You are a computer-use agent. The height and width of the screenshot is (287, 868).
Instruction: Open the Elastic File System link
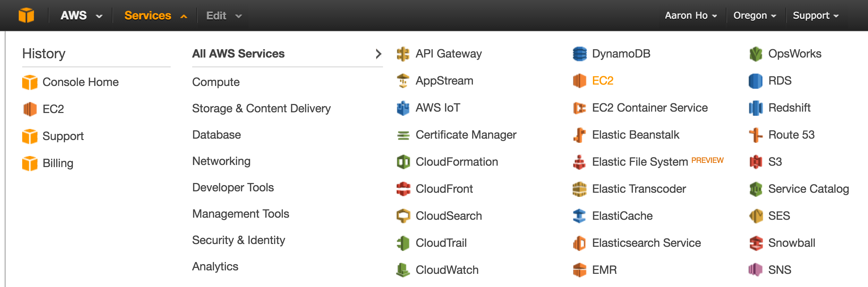click(x=640, y=162)
